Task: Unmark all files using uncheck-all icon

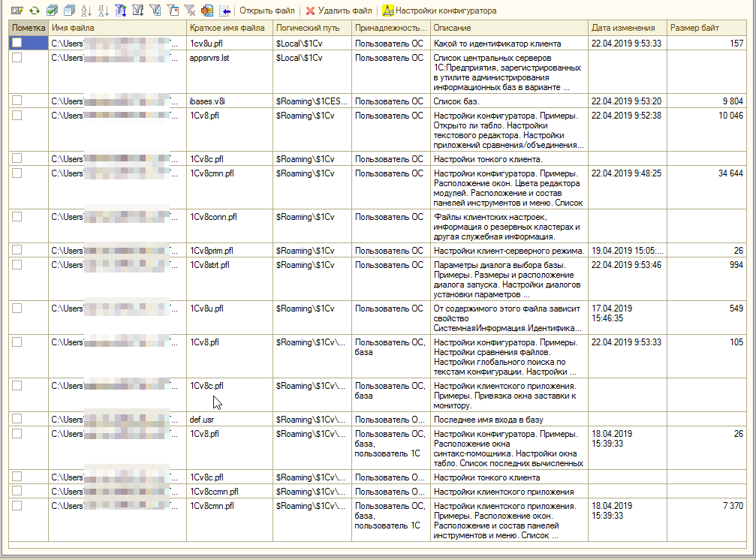Action: (69, 10)
